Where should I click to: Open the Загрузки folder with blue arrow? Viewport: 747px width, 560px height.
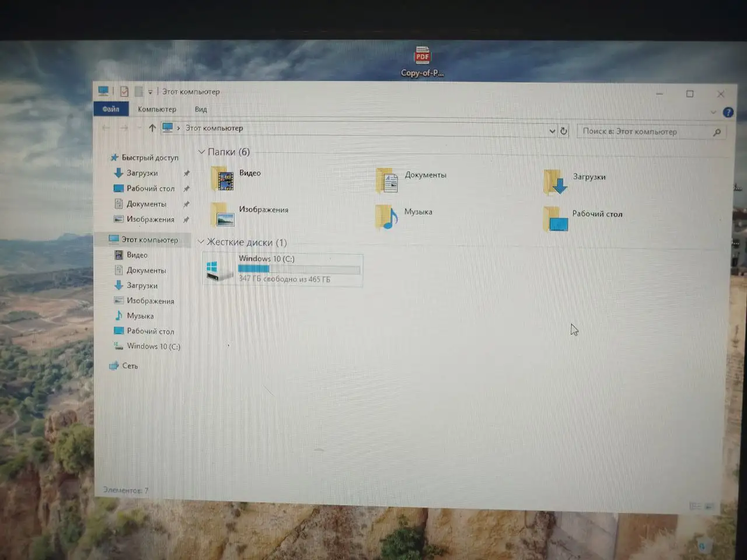(x=555, y=182)
